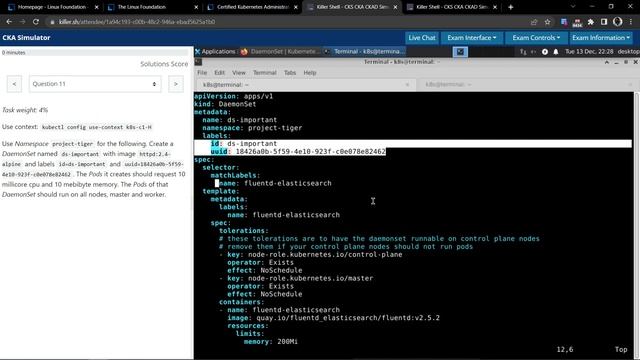
Task: Open the XFCE Applications menu
Action: (215, 51)
